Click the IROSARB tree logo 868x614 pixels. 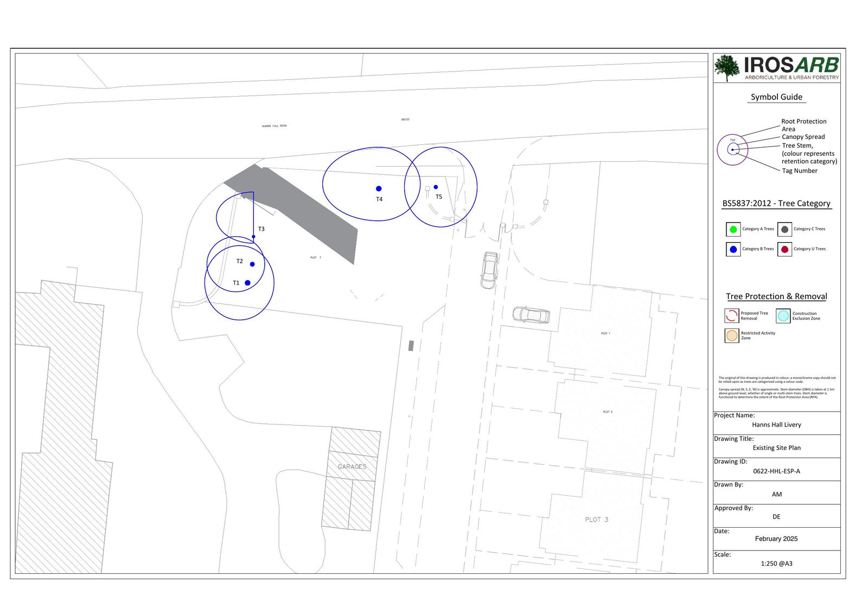click(x=727, y=68)
